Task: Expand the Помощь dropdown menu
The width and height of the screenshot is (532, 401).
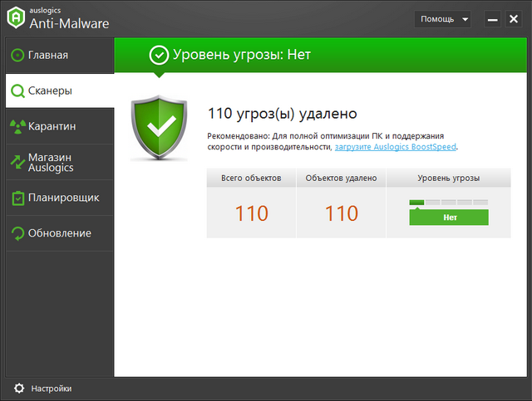Action: coord(443,18)
